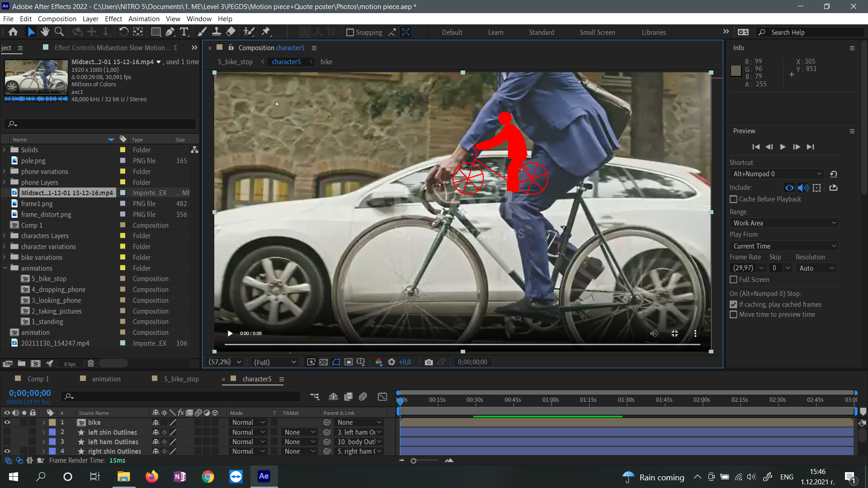Select the Pen tool

tap(170, 32)
